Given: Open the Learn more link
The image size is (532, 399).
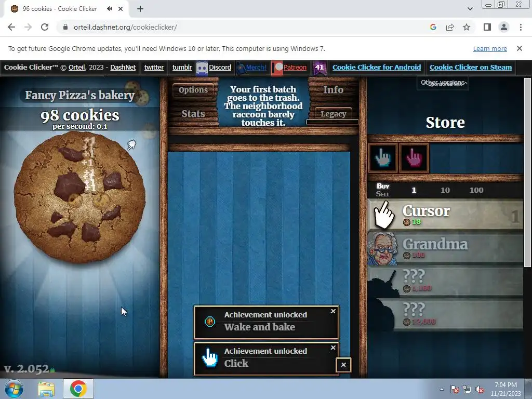Looking at the screenshot, I should click(x=490, y=48).
